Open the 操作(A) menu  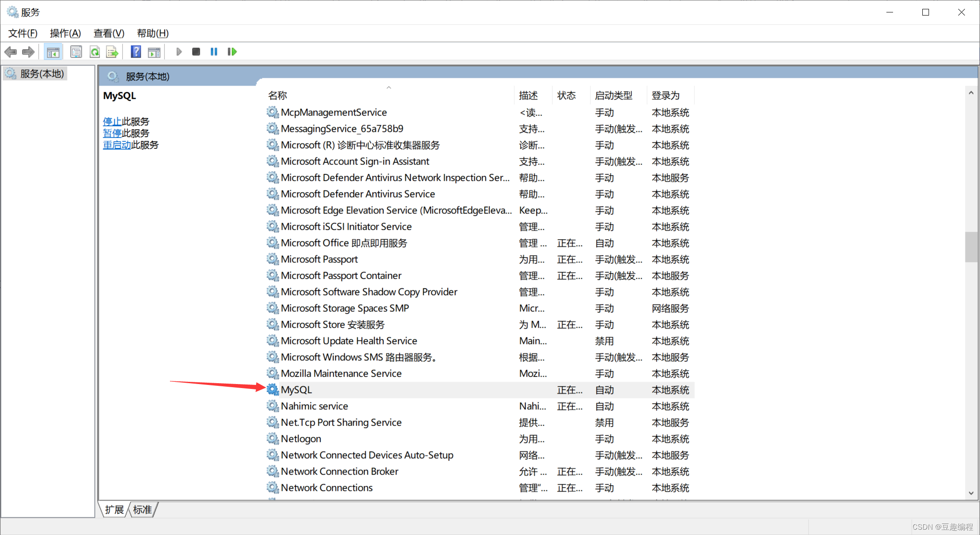click(x=65, y=33)
